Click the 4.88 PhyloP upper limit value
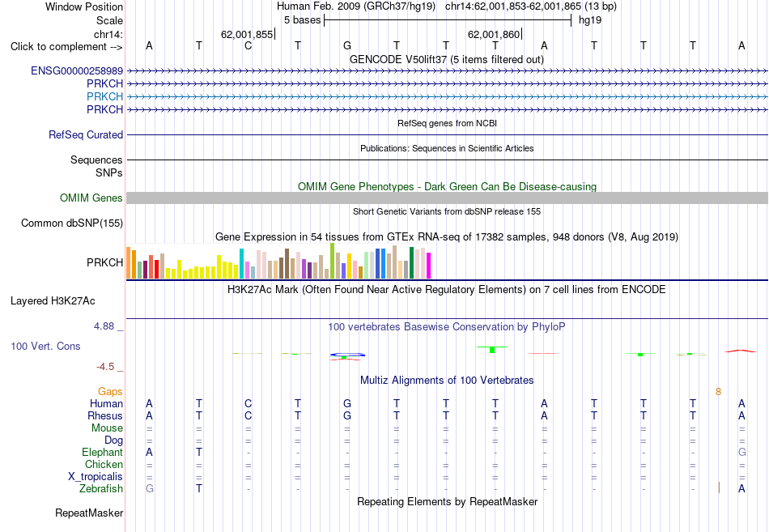The image size is (769, 532). (x=104, y=326)
